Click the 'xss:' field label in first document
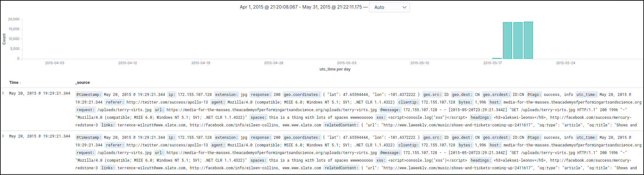 point(381,118)
